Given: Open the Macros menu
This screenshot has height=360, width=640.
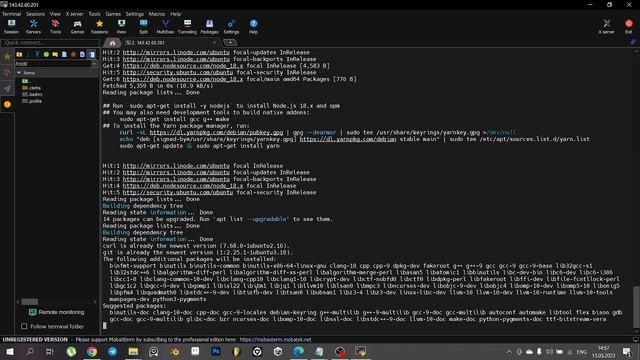Looking at the screenshot, I should pyautogui.click(x=157, y=14).
